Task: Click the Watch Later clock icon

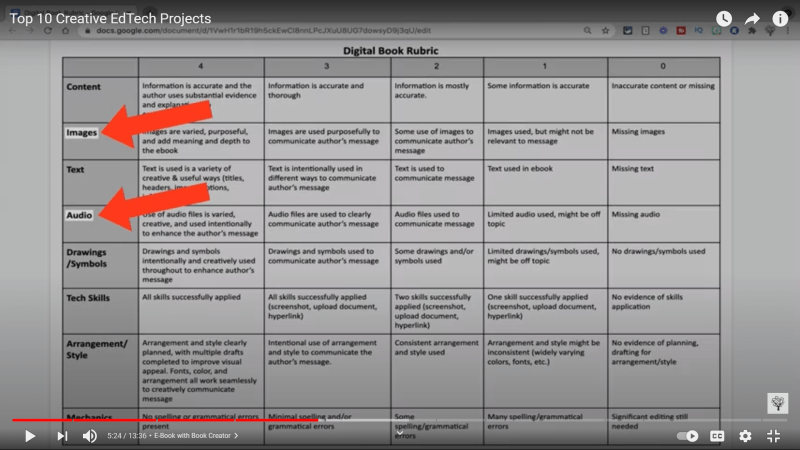Action: click(724, 19)
